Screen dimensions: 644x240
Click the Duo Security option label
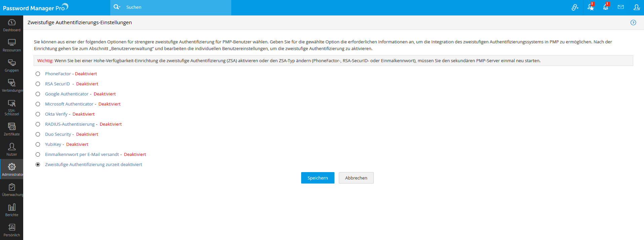(58, 134)
